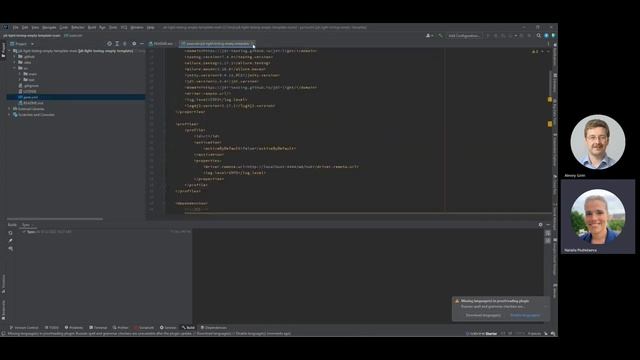Click the green Run arrow icon
Image resolution: width=640 pixels, height=360 pixels.
pyautogui.click(x=488, y=36)
